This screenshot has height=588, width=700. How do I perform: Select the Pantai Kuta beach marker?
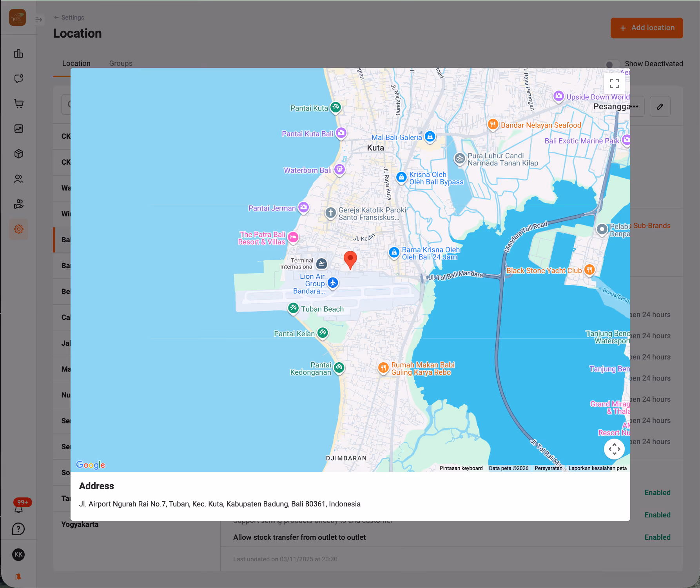click(335, 107)
